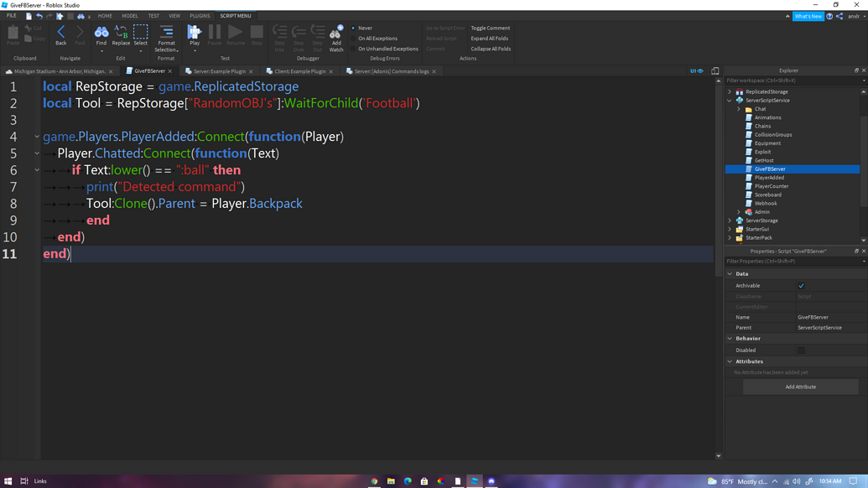Switch to the HOME ribbon tab
This screenshot has height=488, width=868.
click(105, 16)
